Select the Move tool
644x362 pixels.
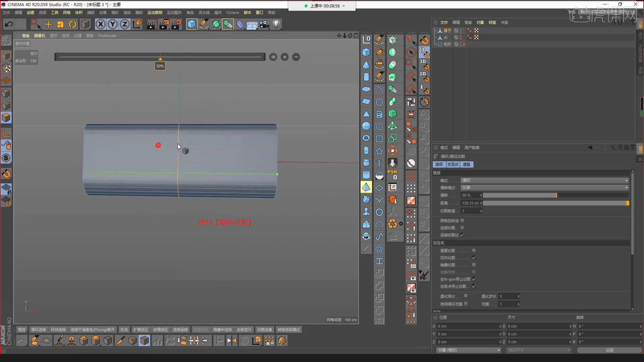[48, 24]
